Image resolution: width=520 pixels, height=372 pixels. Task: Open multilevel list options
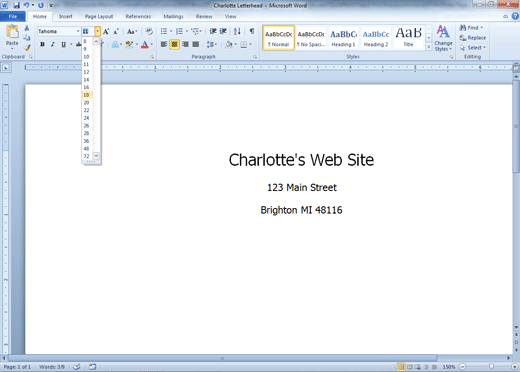pos(195,31)
